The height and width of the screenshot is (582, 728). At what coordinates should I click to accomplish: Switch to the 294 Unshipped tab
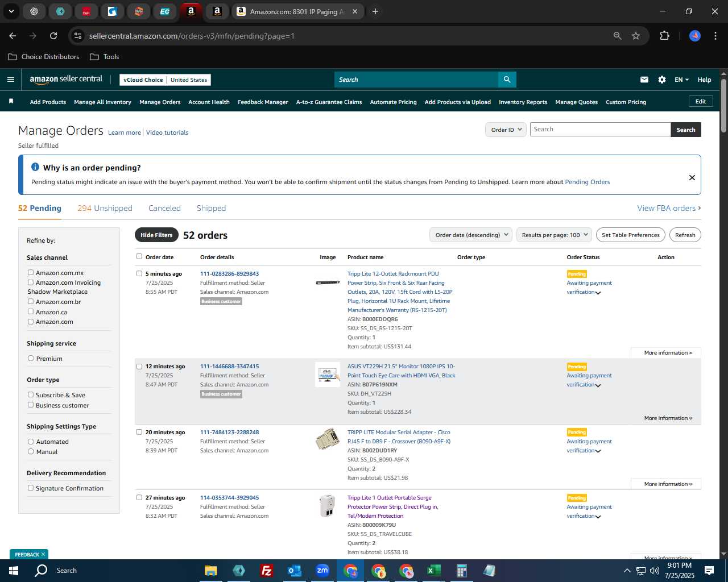105,208
